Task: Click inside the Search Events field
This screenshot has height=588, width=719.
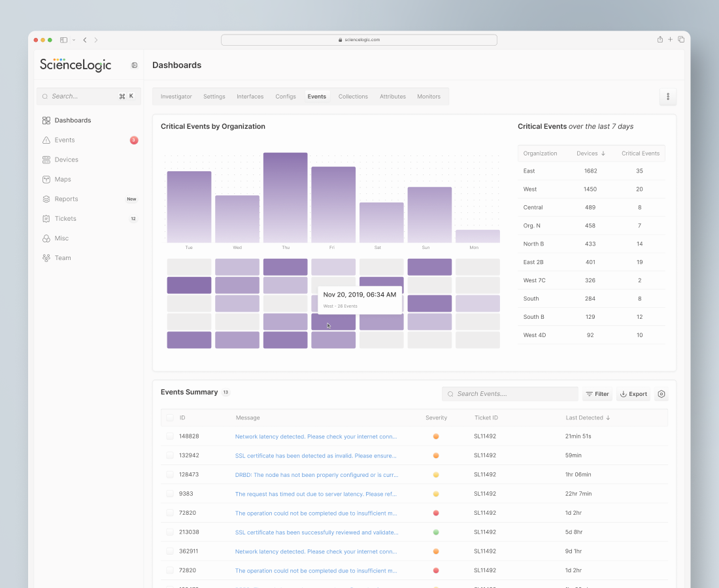Action: [513, 394]
